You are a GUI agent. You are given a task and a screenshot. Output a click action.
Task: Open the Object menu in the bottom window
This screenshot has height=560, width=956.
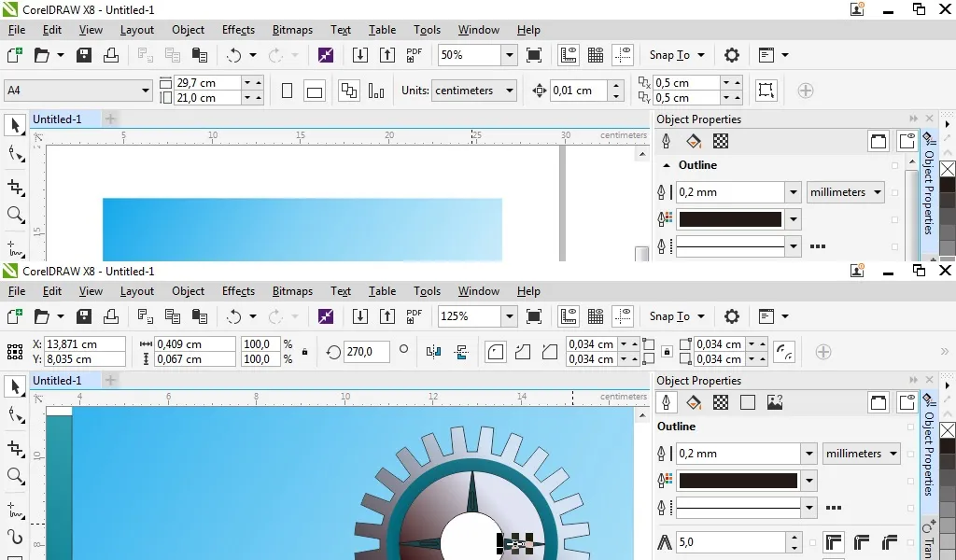188,291
